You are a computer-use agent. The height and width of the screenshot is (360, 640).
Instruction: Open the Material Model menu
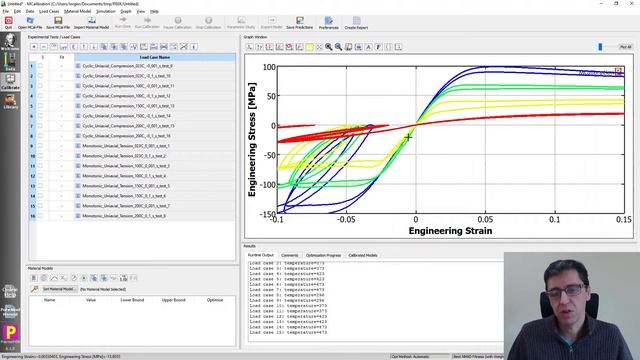pyautogui.click(x=78, y=11)
